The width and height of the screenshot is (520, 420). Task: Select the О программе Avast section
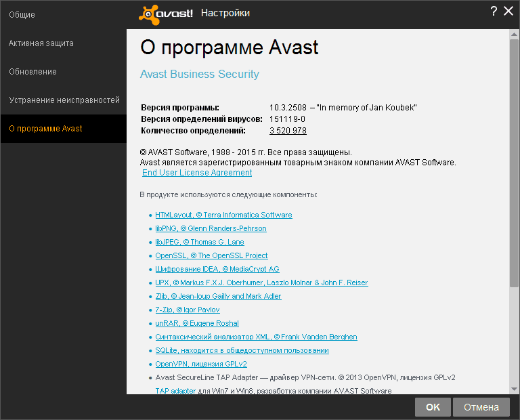tap(64, 129)
